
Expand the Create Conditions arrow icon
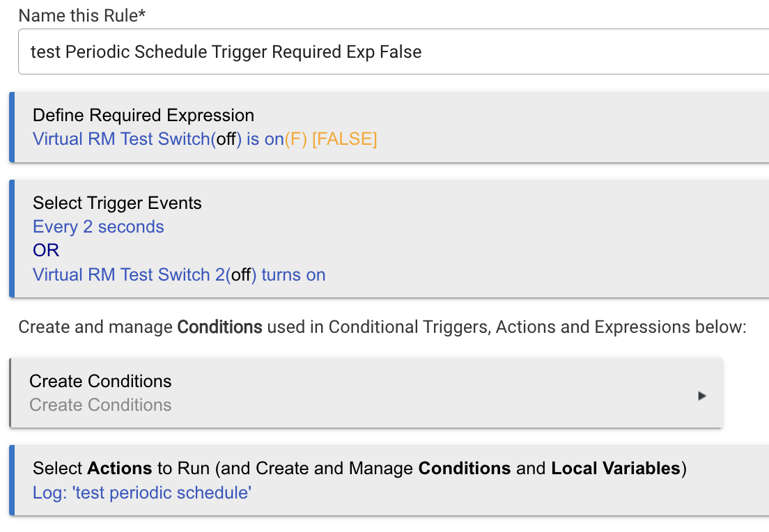[x=702, y=396]
